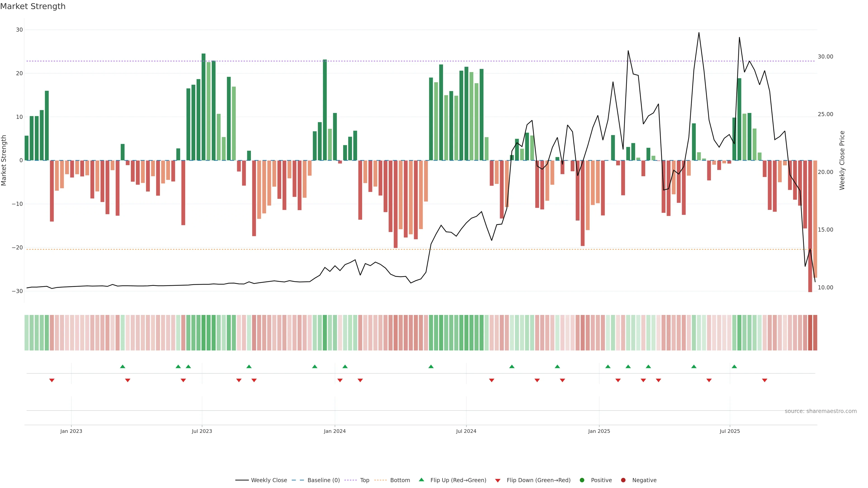The width and height of the screenshot is (868, 488).
Task: Click green Flip Up legend triangle
Action: tap(421, 480)
